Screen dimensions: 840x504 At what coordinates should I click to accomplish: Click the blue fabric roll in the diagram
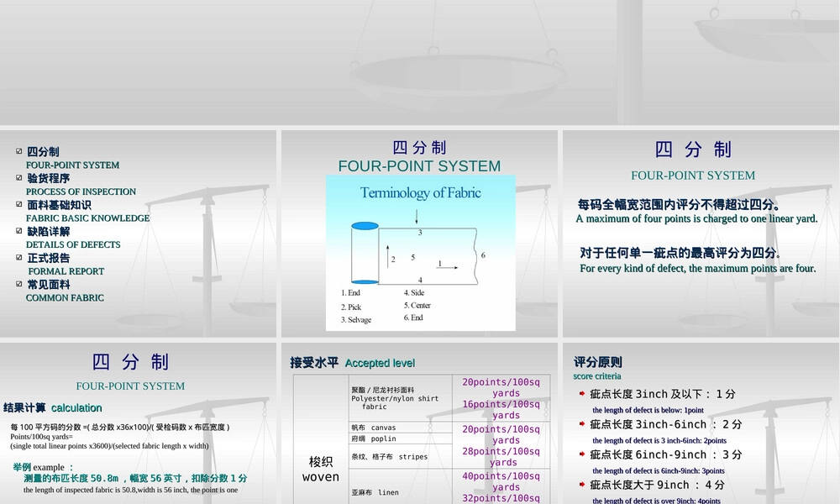tap(365, 254)
